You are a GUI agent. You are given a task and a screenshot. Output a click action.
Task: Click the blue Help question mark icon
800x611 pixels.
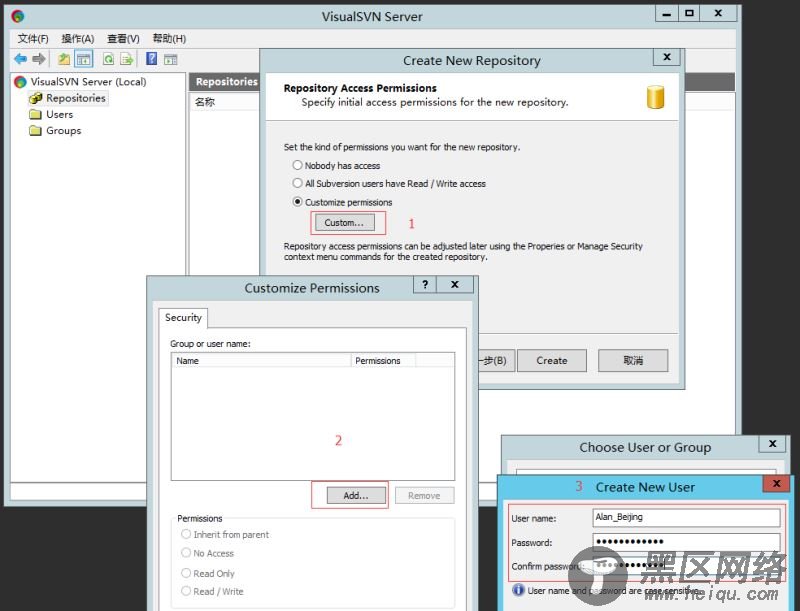(x=152, y=59)
